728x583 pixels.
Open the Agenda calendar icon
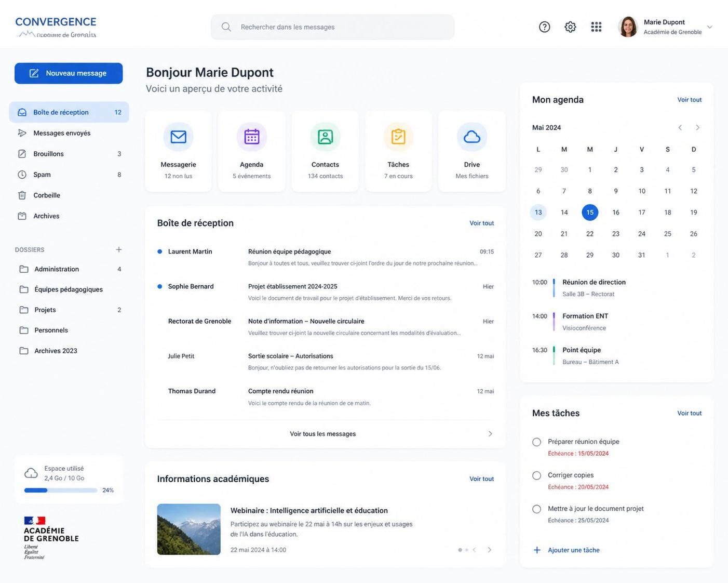(252, 137)
